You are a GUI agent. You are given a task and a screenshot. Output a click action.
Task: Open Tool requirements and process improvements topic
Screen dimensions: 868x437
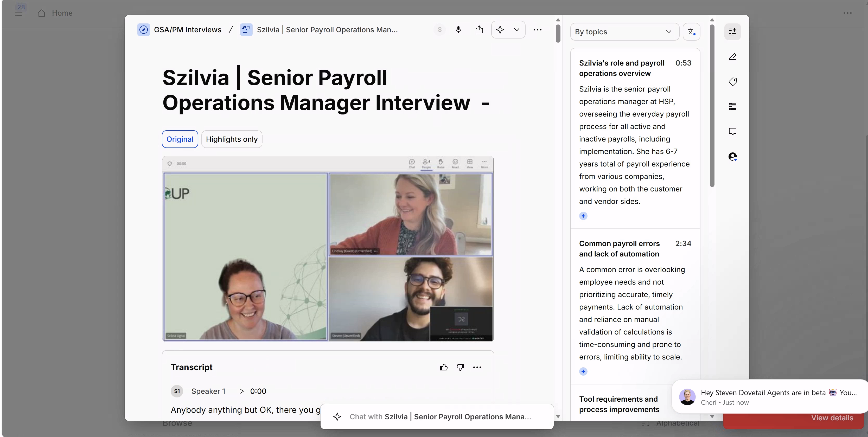(619, 404)
